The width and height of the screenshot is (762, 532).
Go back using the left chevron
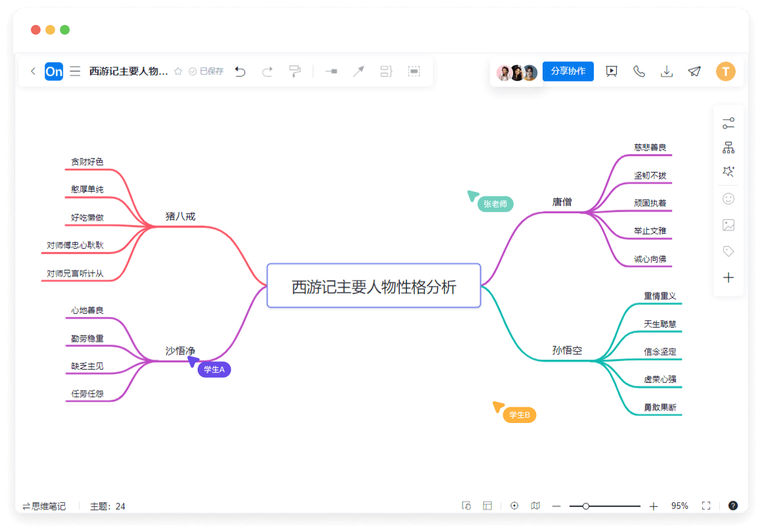click(x=33, y=71)
